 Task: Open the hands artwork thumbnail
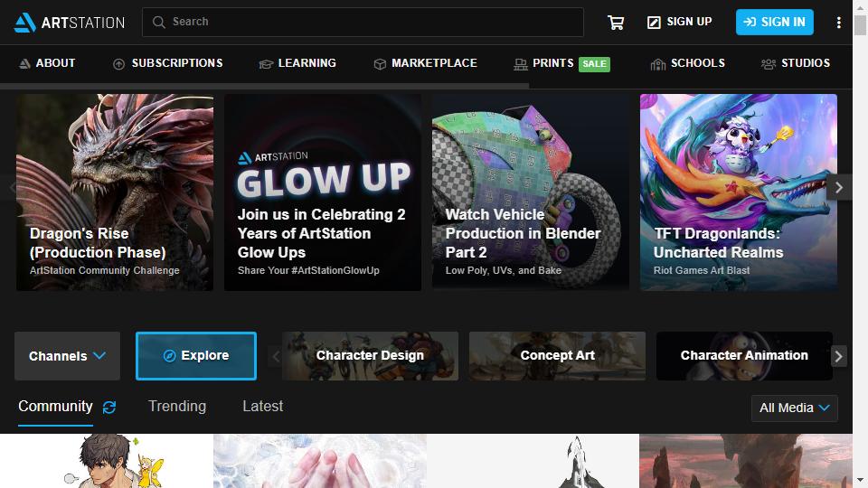pos(320,461)
